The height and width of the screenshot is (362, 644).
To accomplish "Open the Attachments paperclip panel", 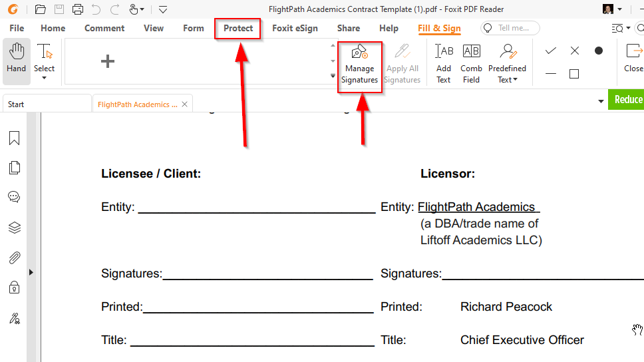I will pos(14,258).
